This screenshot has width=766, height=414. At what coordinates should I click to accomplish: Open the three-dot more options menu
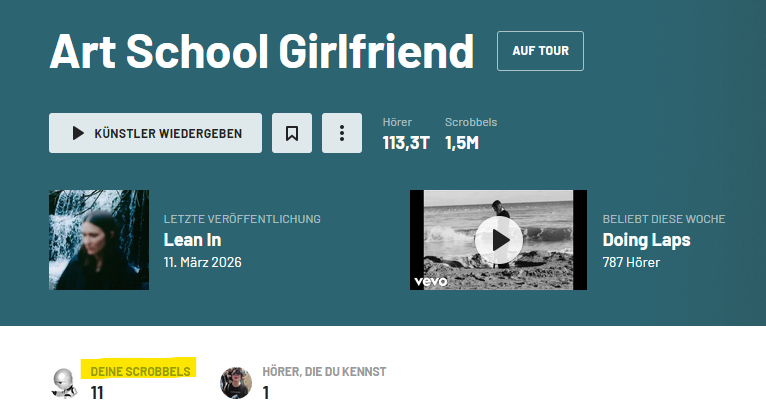pos(342,133)
